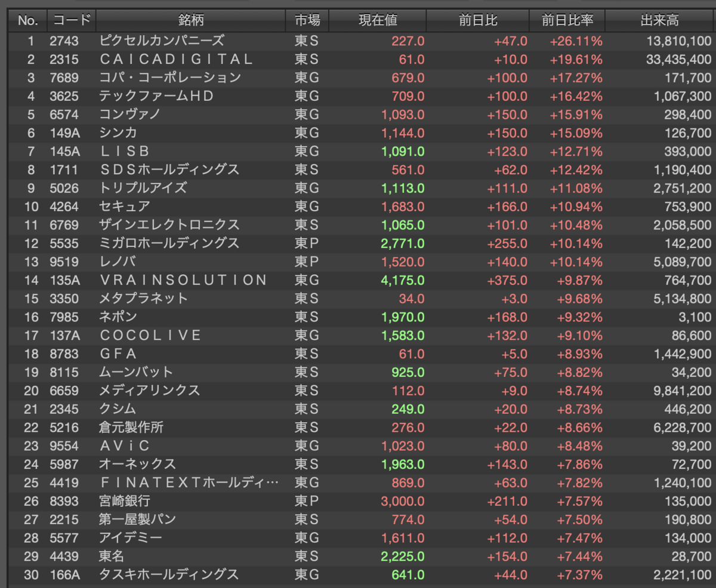
Task: Select 宮崎銀行 stock name
Action: click(125, 501)
